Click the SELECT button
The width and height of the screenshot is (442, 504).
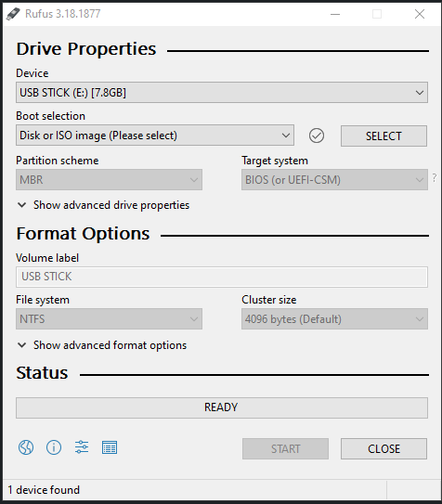pos(383,136)
